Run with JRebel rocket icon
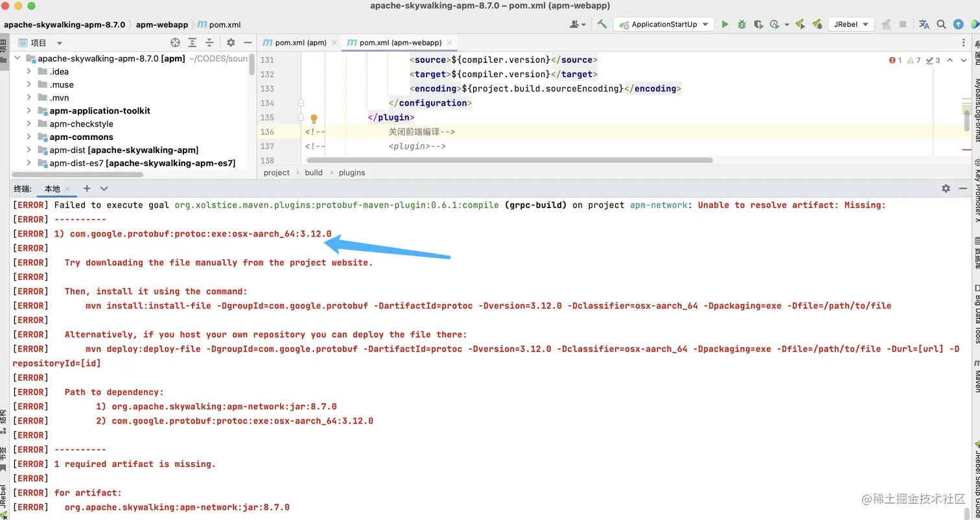Image resolution: width=980 pixels, height=520 pixels. click(800, 25)
